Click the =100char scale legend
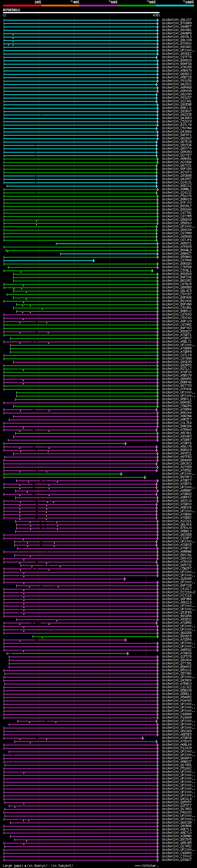The image size is (197, 868). click(x=147, y=866)
